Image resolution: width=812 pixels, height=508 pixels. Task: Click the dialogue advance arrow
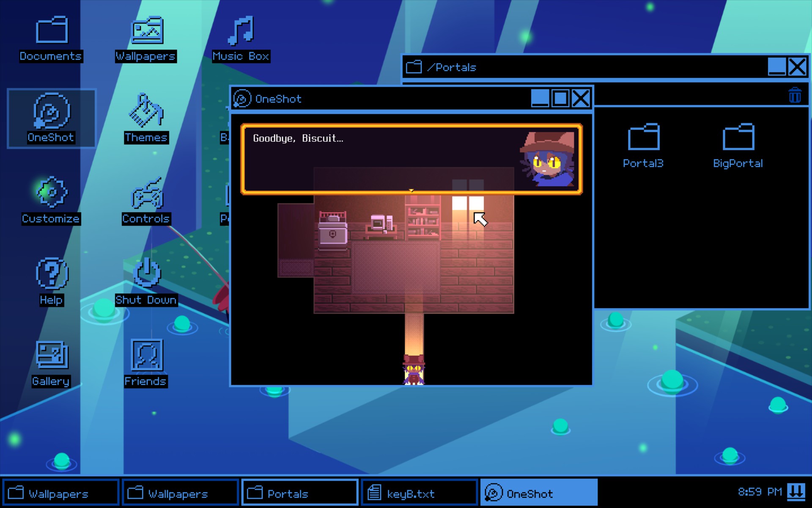[x=411, y=191]
